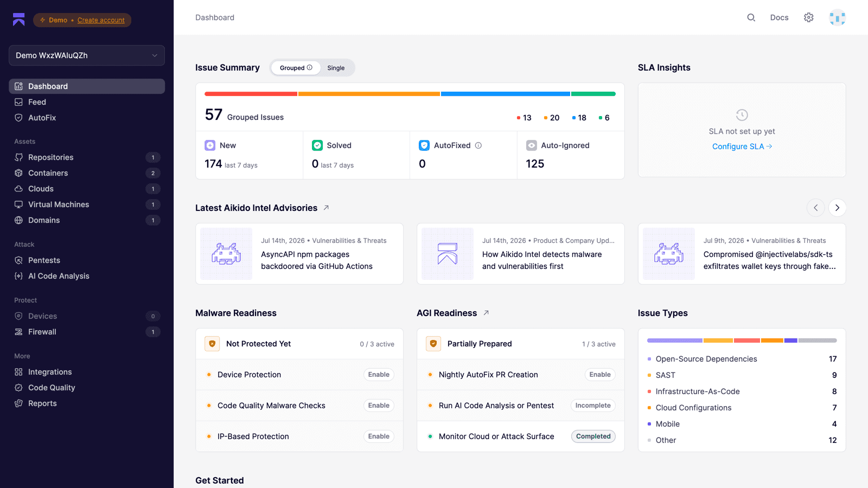Screen dimensions: 868x488
Task: Click the Devices icon in sidebar
Action: point(18,316)
